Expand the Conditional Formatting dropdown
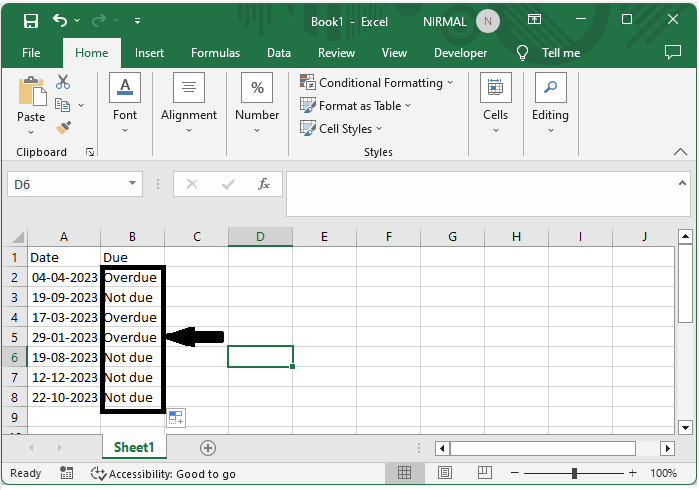The image size is (699, 490). (x=377, y=83)
